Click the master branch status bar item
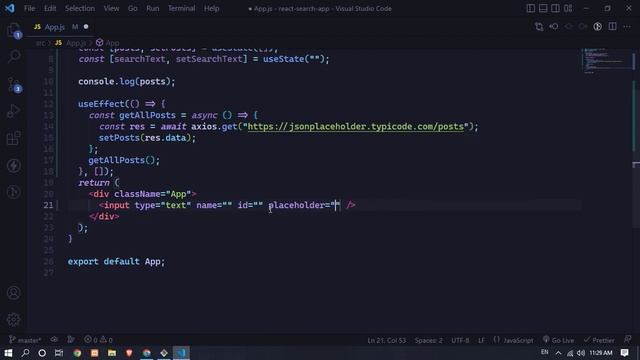The image size is (640, 360). 25,340
